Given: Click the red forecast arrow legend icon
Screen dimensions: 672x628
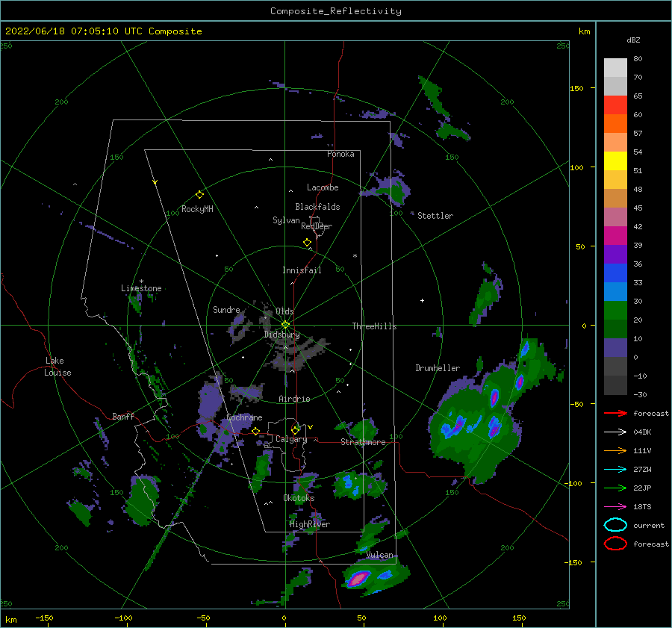Looking at the screenshot, I should [x=615, y=413].
